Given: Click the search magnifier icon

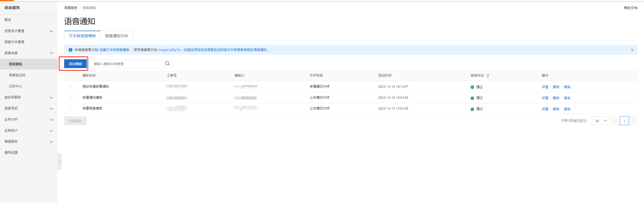Looking at the screenshot, I should pyautogui.click(x=167, y=64).
